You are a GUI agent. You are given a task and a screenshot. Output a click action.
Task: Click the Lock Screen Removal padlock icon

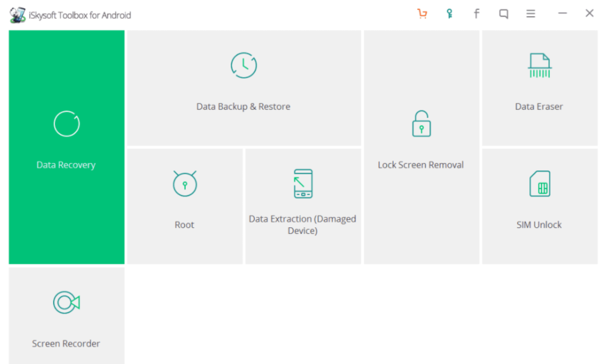coord(421,124)
